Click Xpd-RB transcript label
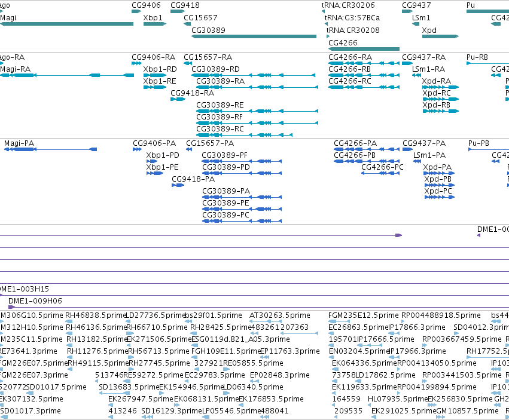 (x=437, y=105)
